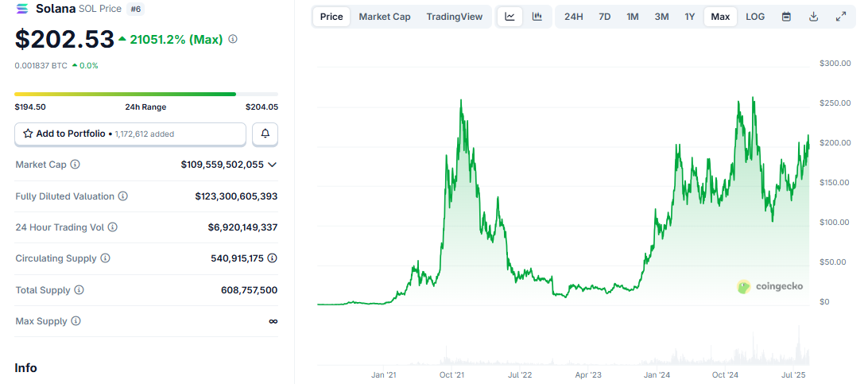The image size is (868, 384).
Task: Click the $202.53 price text
Action: [64, 39]
